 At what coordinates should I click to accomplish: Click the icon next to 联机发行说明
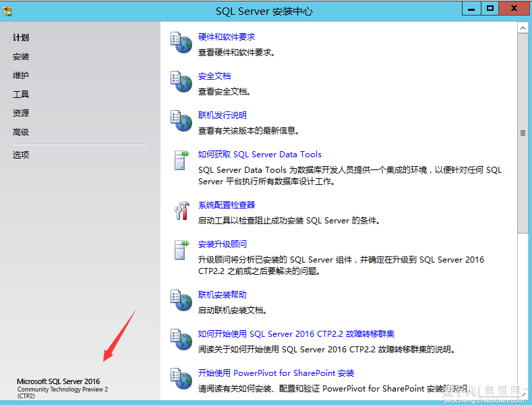tap(181, 121)
